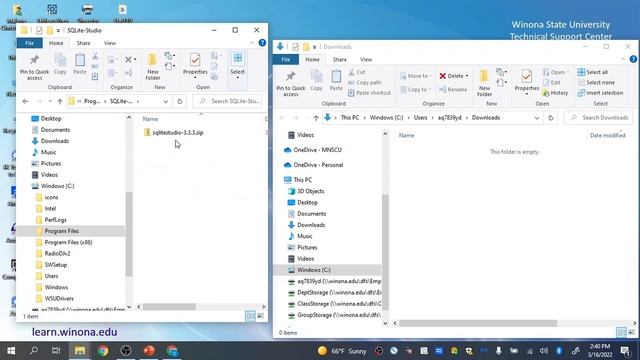Select Windows (C:) in Downloads window tree
The image size is (640, 360).
328,270
